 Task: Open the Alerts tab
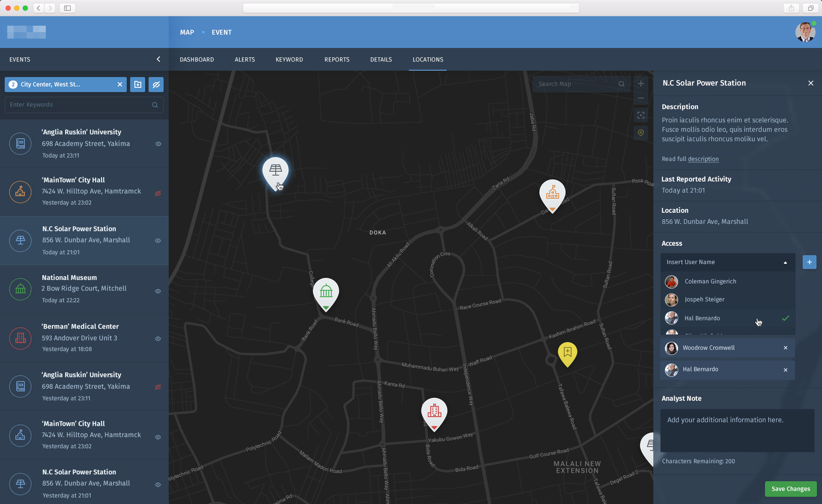click(244, 60)
